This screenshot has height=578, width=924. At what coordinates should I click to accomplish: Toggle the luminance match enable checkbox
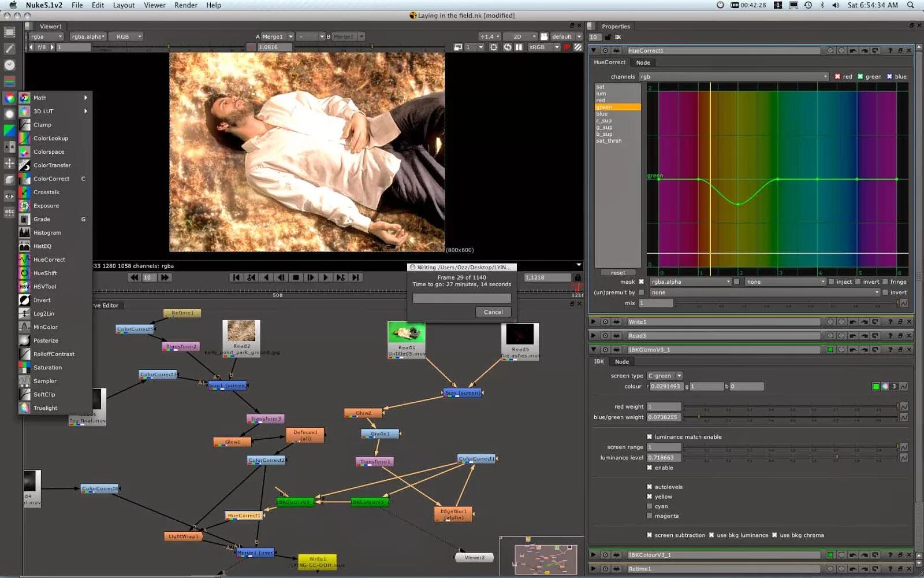pyautogui.click(x=649, y=436)
